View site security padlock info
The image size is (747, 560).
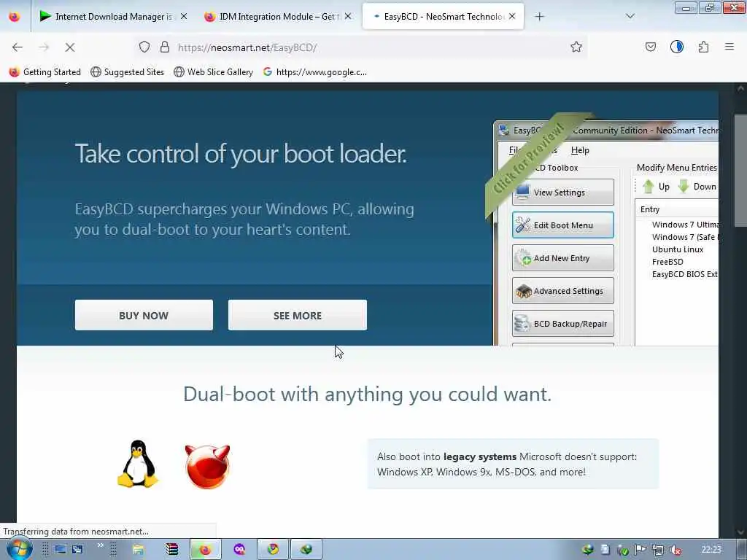(165, 47)
